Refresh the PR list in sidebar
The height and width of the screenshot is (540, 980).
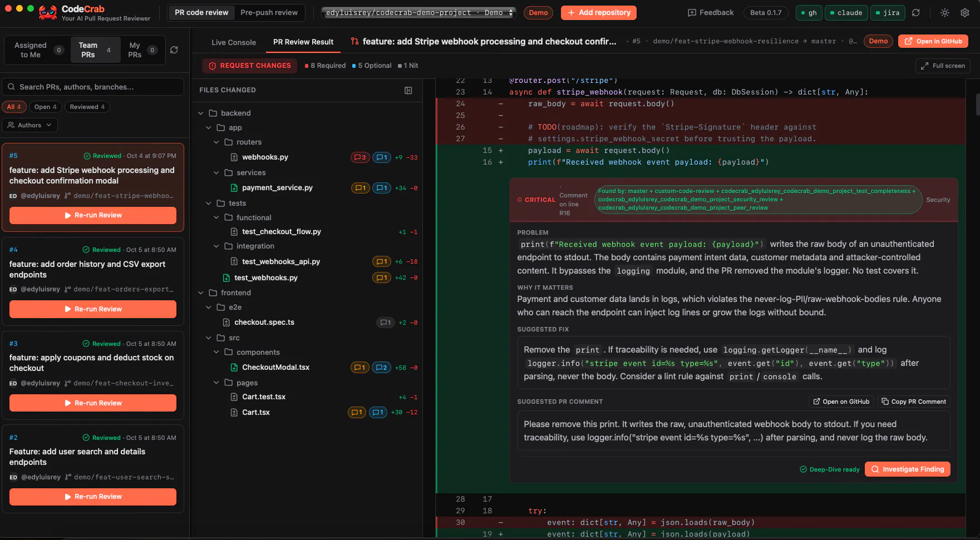tap(174, 50)
